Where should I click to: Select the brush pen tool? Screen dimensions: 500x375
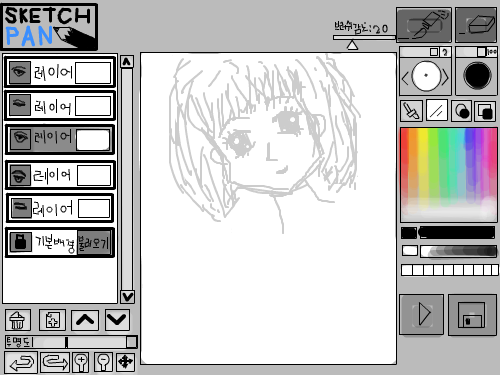[424, 25]
